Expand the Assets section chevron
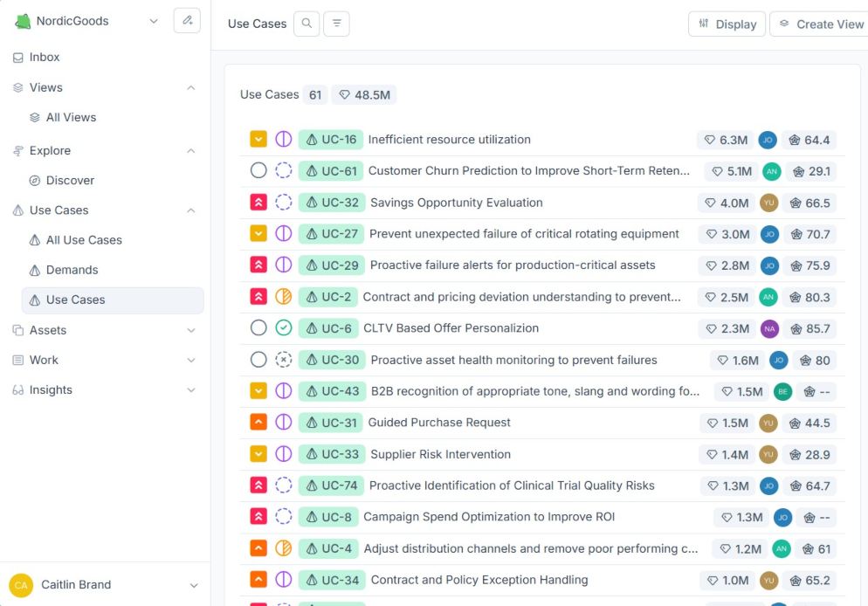868x606 pixels. tap(191, 330)
